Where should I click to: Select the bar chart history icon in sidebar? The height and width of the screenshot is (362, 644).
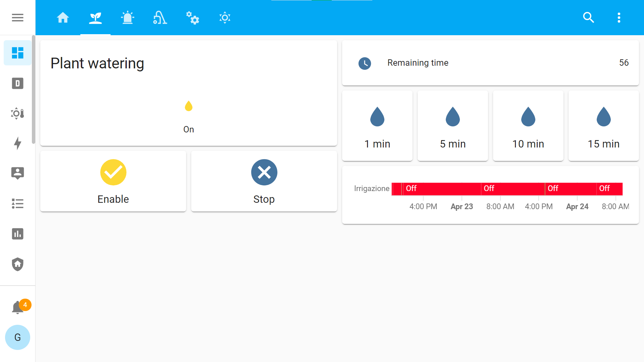[x=17, y=234]
